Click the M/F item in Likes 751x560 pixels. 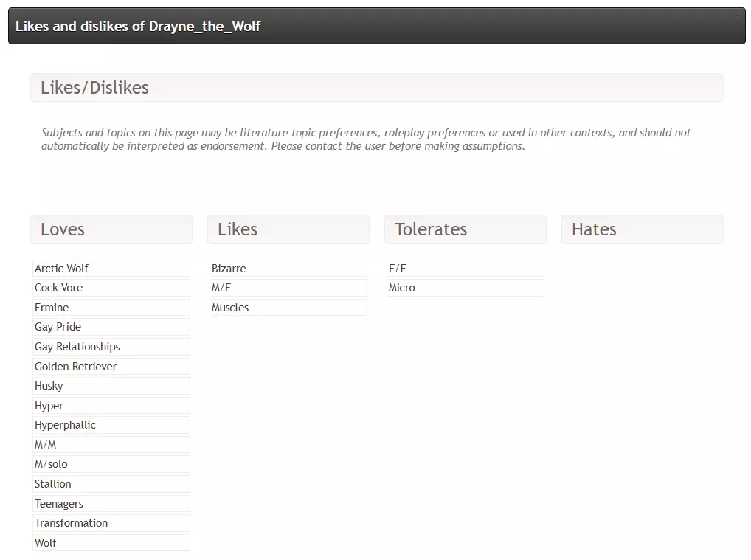pos(288,288)
